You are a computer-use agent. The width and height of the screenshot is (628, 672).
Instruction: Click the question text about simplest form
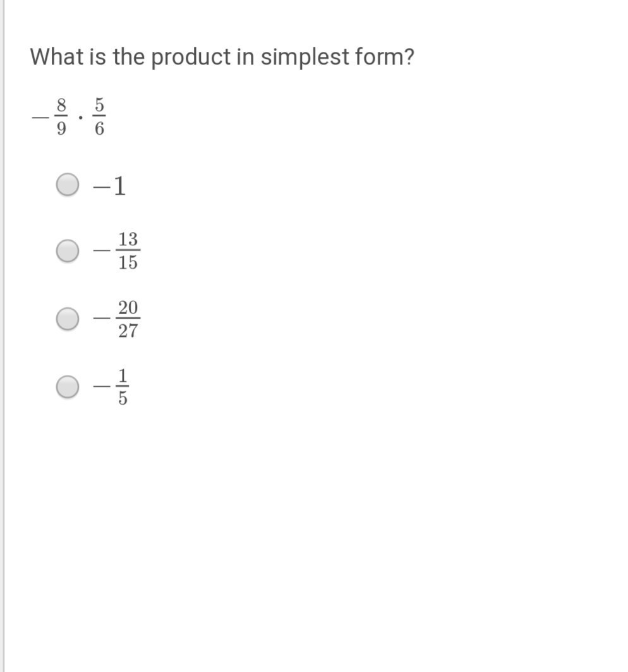click(x=222, y=57)
